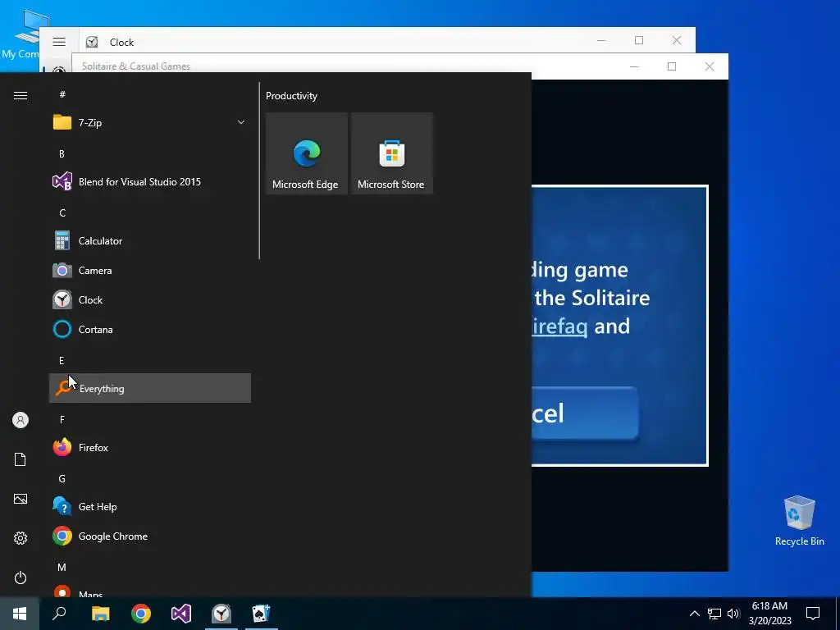Open File Explorer from the taskbar
The height and width of the screenshot is (630, 840).
pos(100,614)
